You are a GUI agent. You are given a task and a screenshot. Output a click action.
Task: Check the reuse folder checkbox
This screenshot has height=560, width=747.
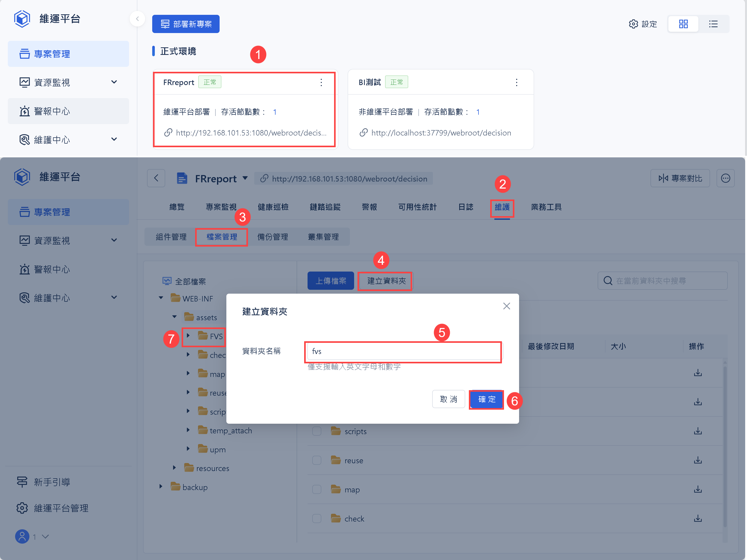coord(316,460)
